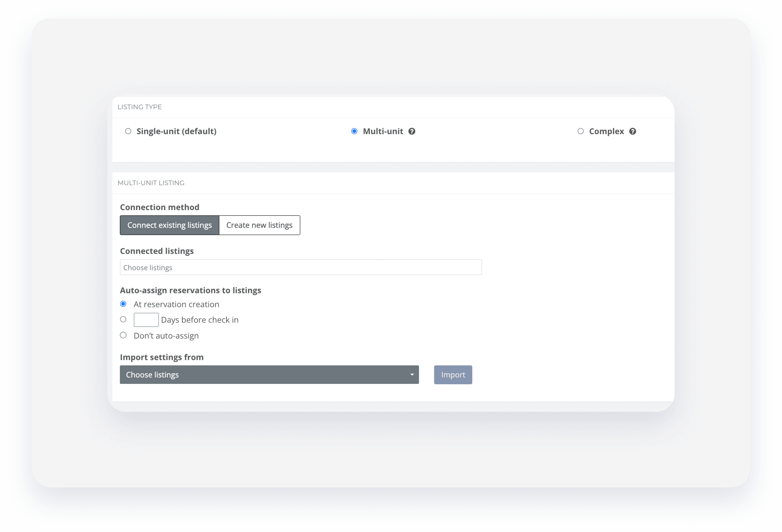
Task: Enable the Days before check in radio
Action: [x=123, y=319]
